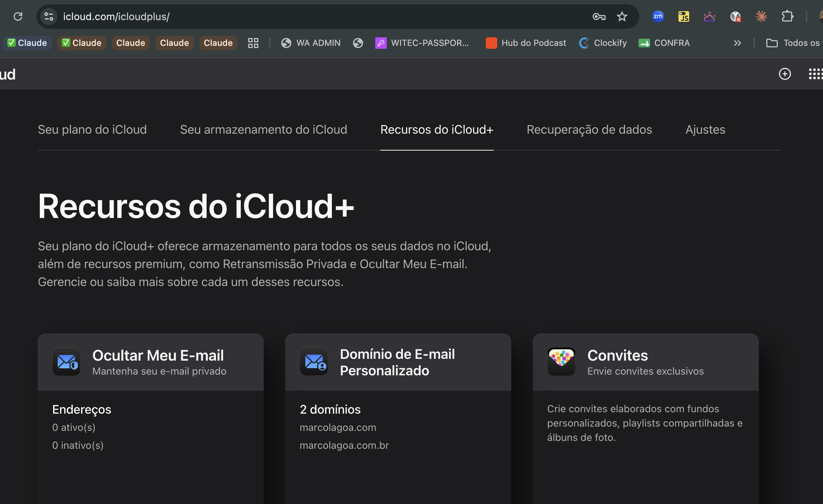This screenshot has height=504, width=823.
Task: Click the iCloud plus circle add icon
Action: tap(785, 74)
